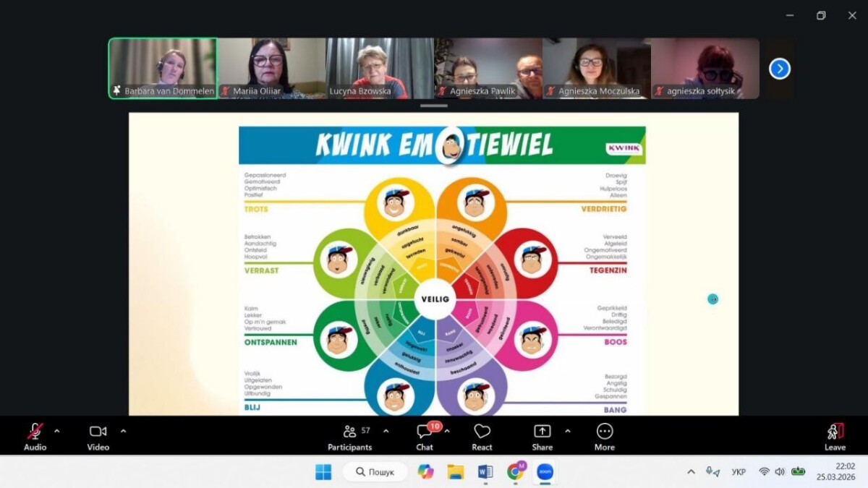868x488 pixels.
Task: Select Barbara van Dommelen's video thumbnail
Action: (x=163, y=68)
